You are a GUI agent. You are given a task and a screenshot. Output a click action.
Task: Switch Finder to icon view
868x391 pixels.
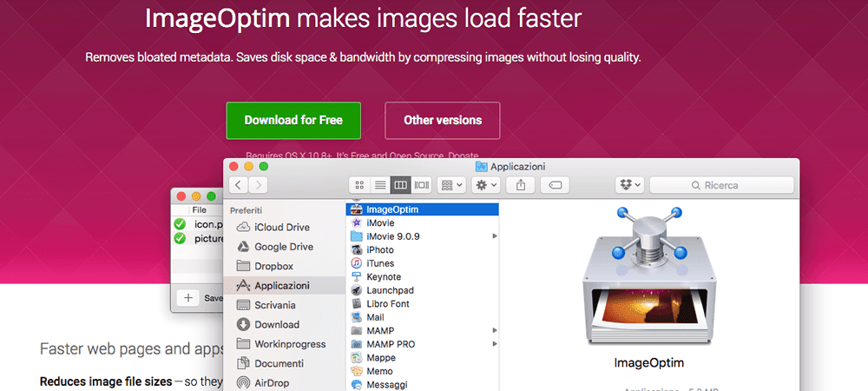tap(359, 185)
